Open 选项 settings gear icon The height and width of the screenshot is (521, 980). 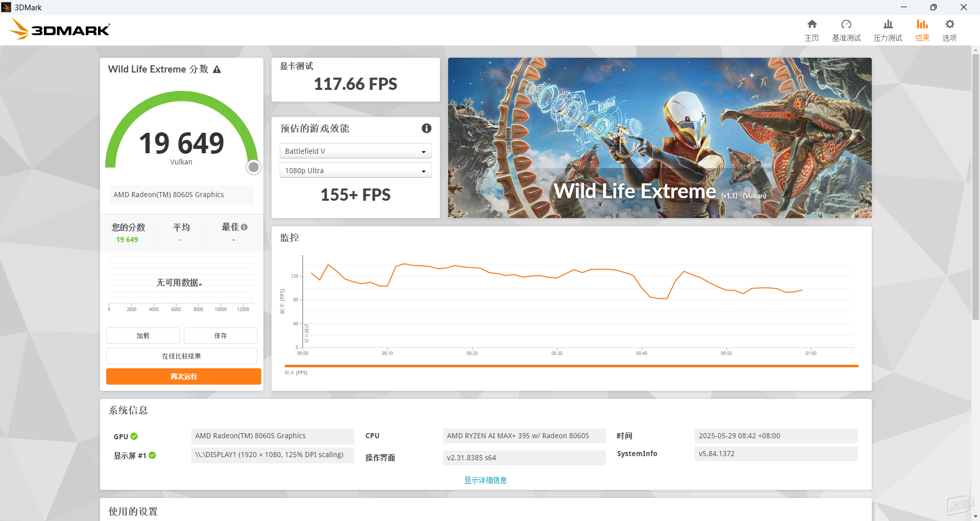(949, 24)
